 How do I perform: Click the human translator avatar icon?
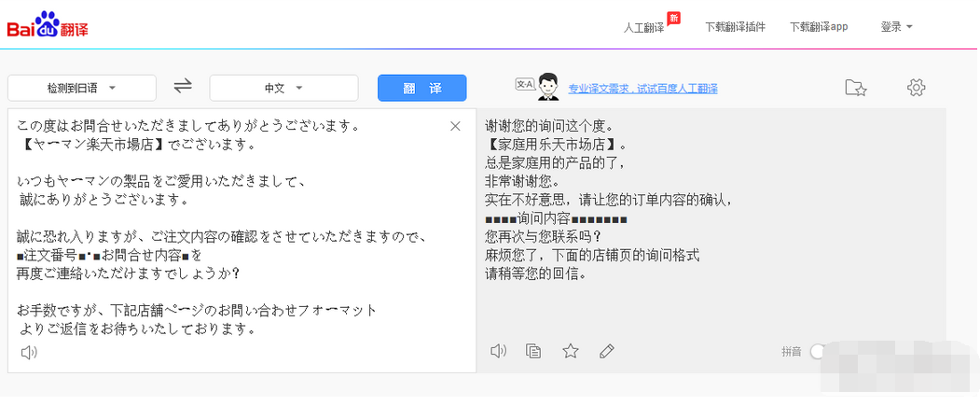(x=549, y=87)
